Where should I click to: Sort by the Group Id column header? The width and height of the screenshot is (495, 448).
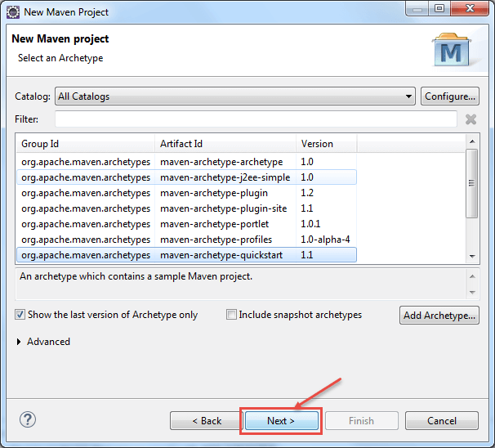tap(84, 144)
